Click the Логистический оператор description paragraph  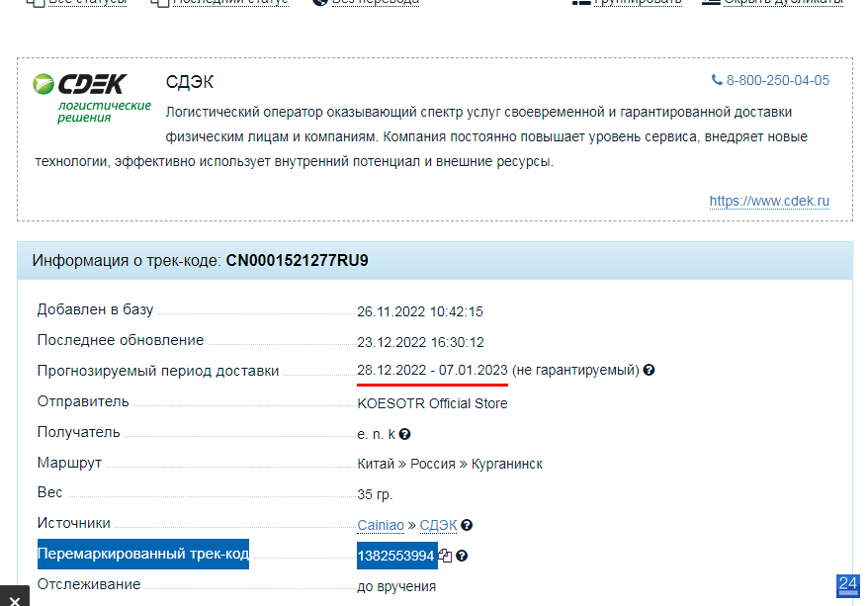coord(422,136)
